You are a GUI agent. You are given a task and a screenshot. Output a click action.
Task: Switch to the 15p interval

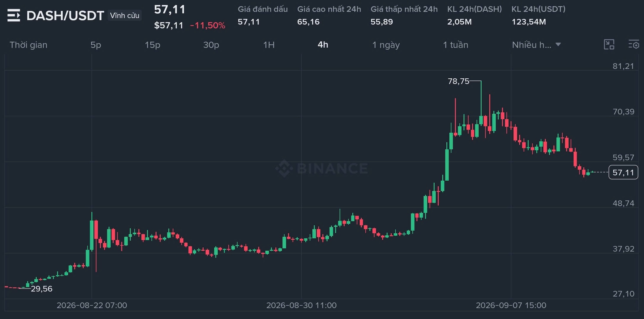[152, 45]
